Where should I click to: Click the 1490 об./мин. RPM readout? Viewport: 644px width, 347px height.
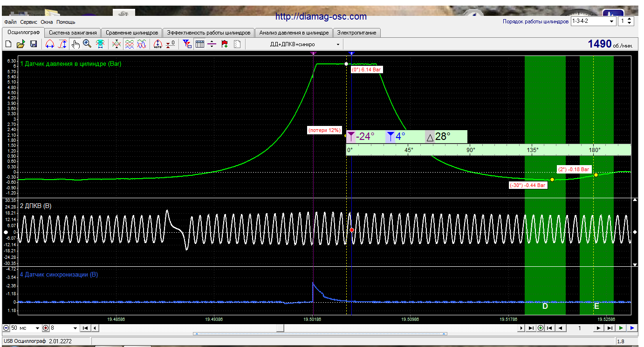point(610,44)
